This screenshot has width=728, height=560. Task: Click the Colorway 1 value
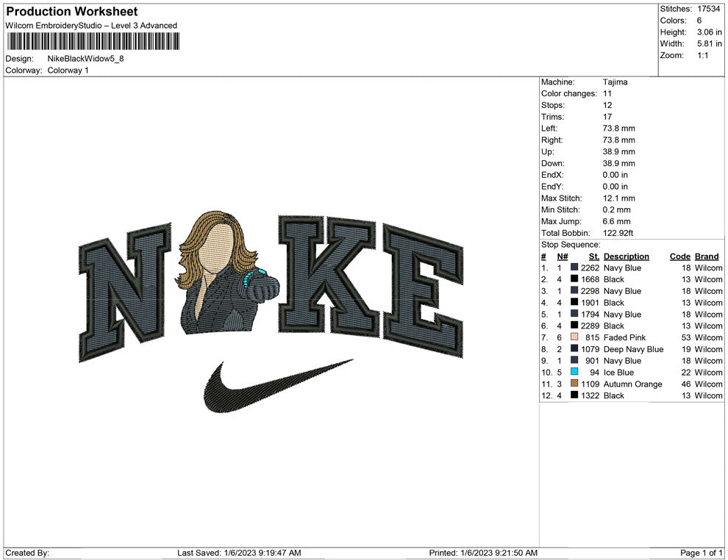point(68,71)
